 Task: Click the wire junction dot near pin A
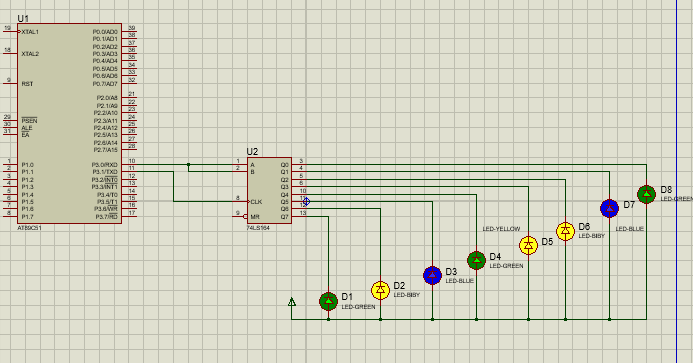click(x=188, y=164)
